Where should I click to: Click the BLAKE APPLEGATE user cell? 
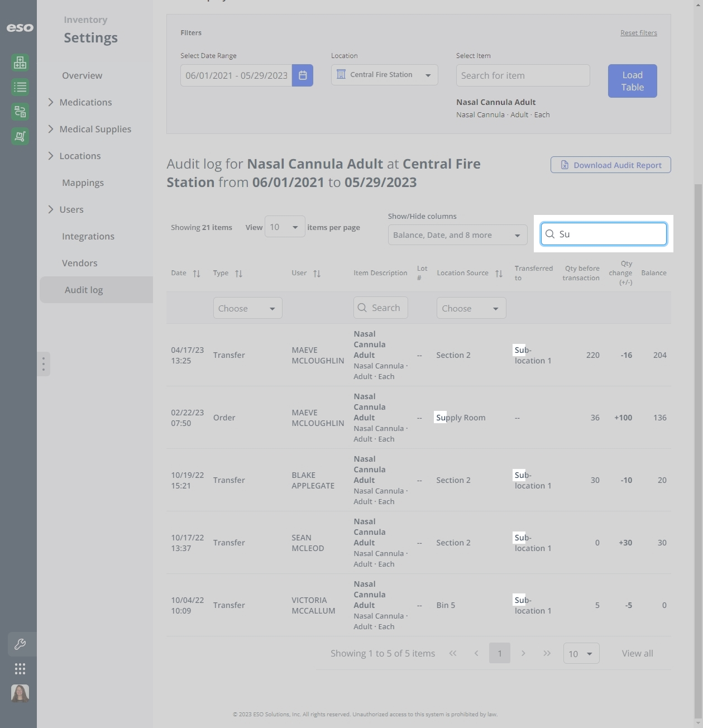[313, 480]
